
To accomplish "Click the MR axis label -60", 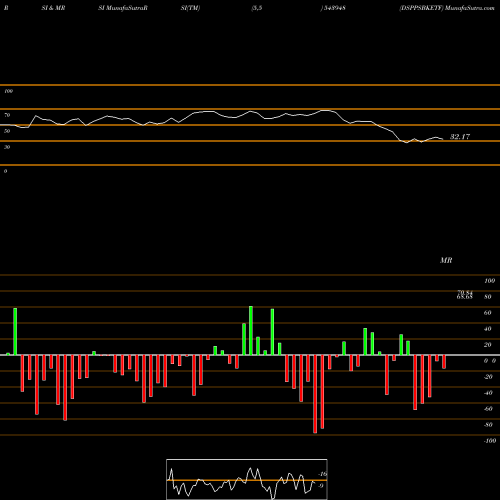I will click(488, 409).
